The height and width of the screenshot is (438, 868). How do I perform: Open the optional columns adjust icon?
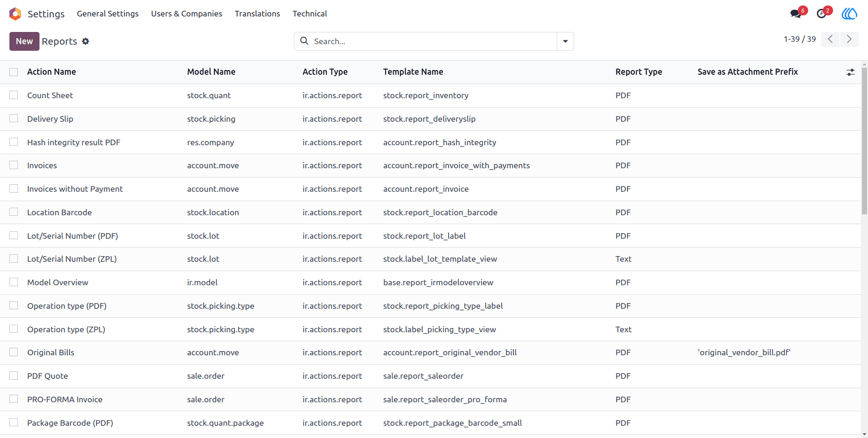point(851,72)
